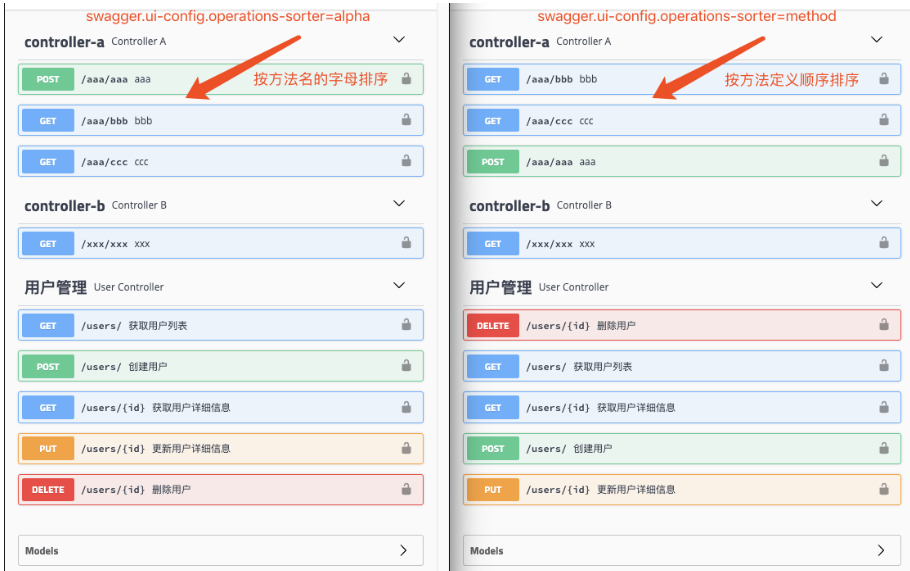The width and height of the screenshot is (910, 571).
Task: Click lock icon on left POST /aaa/aaa row
Action: (406, 78)
